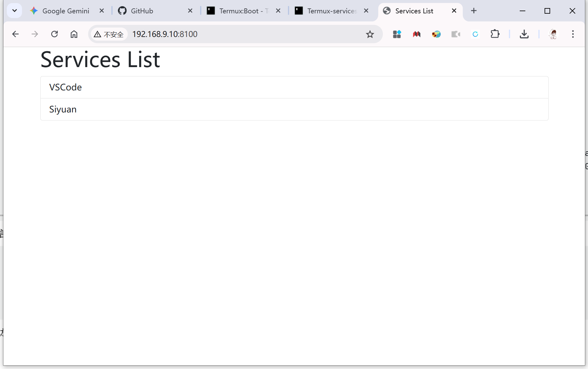Screen dimensions: 588x369
Task: Open the profile avatar menu
Action: (x=553, y=34)
